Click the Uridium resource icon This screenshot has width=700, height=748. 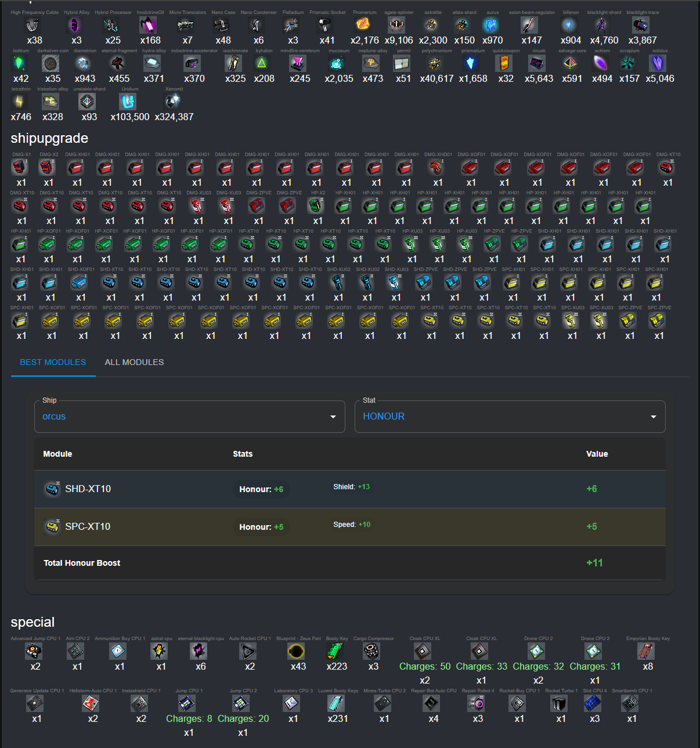point(128,102)
